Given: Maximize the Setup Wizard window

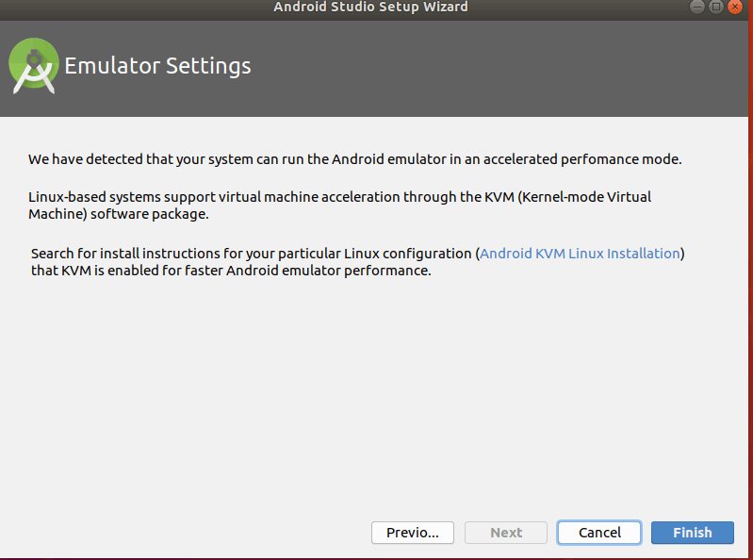Looking at the screenshot, I should click(x=716, y=7).
